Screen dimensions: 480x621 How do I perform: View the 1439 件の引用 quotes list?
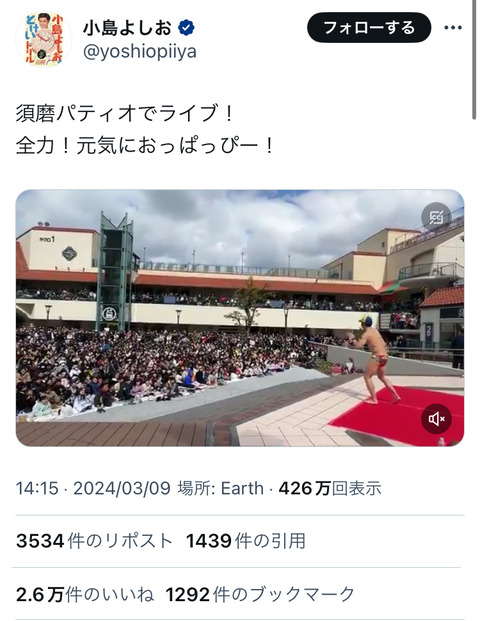(246, 541)
